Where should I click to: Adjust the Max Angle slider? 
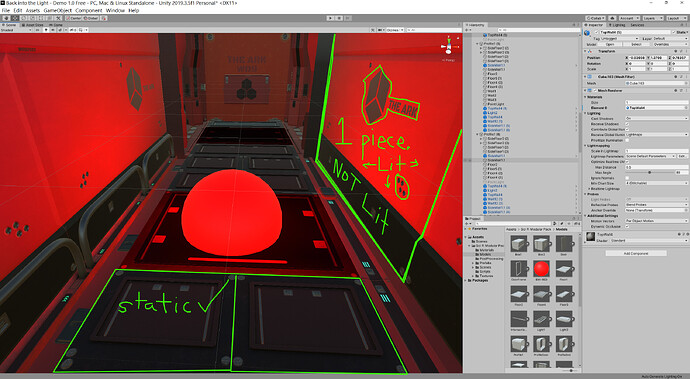coord(651,173)
